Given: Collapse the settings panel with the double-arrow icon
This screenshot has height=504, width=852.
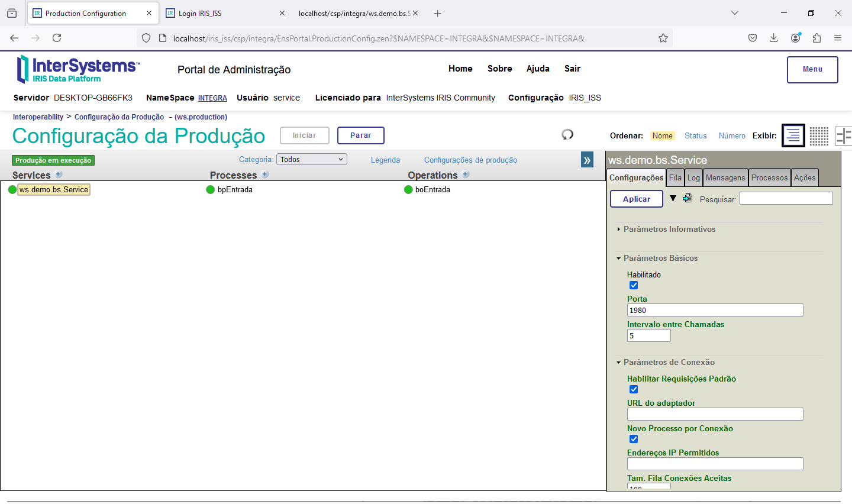Looking at the screenshot, I should point(587,160).
